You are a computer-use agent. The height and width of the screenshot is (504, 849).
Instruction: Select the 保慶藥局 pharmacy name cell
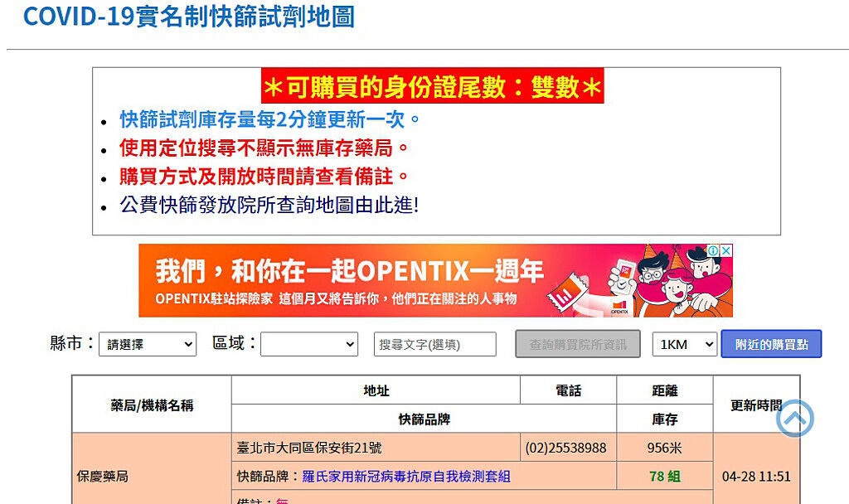103,477
